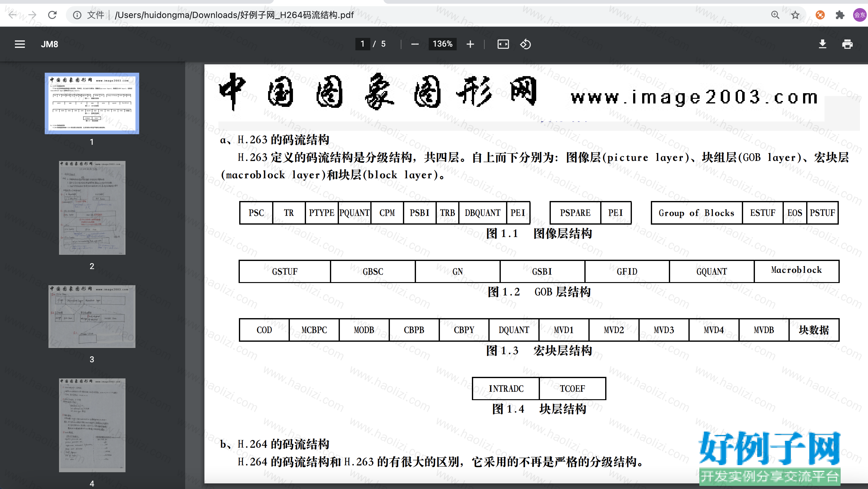Click the CPM cell
This screenshot has width=868, height=489.
387,213
